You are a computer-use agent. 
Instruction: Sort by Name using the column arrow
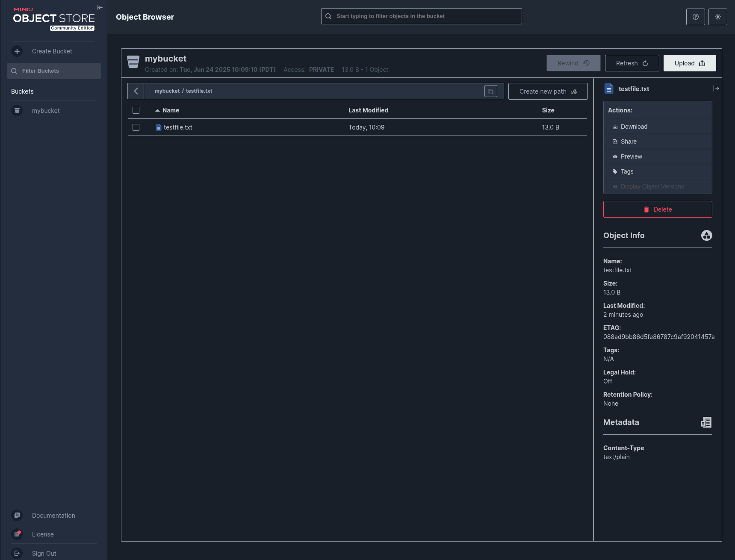[x=157, y=110]
